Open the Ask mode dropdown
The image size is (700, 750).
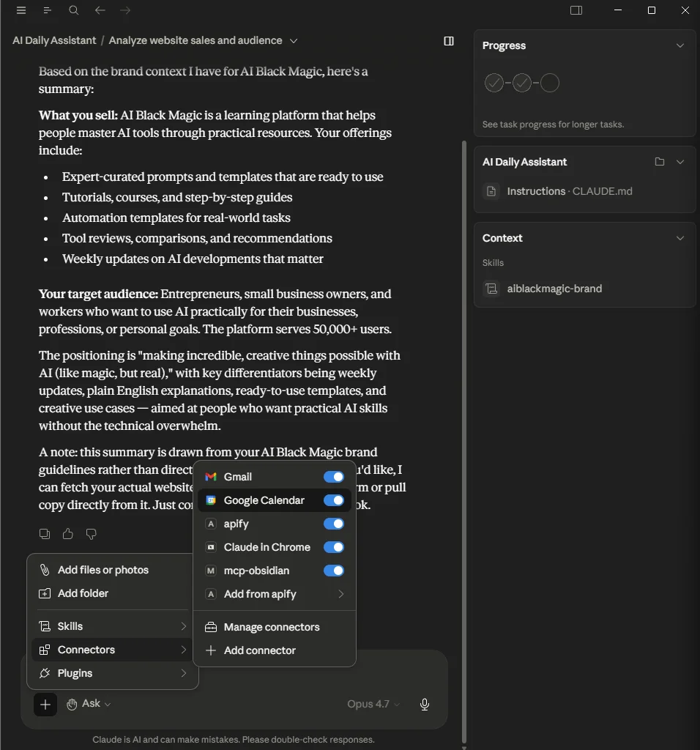pos(89,704)
